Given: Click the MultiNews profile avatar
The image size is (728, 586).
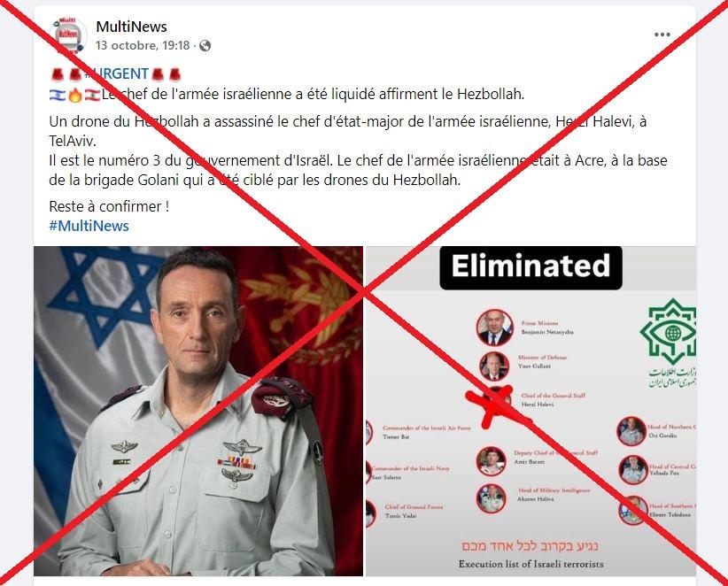Looking at the screenshot, I should 68,35.
